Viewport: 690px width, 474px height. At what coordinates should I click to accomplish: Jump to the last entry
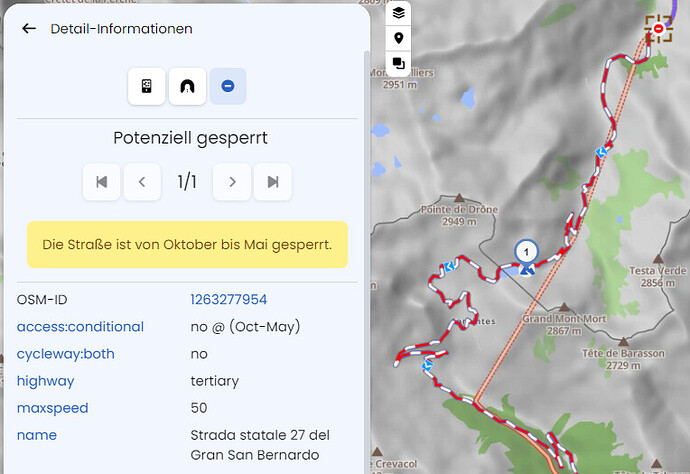273,182
